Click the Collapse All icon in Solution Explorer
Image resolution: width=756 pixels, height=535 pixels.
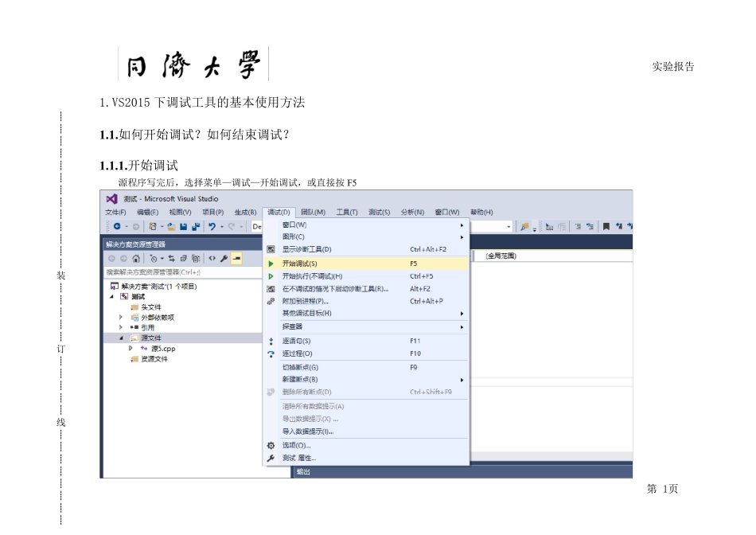tap(184, 259)
